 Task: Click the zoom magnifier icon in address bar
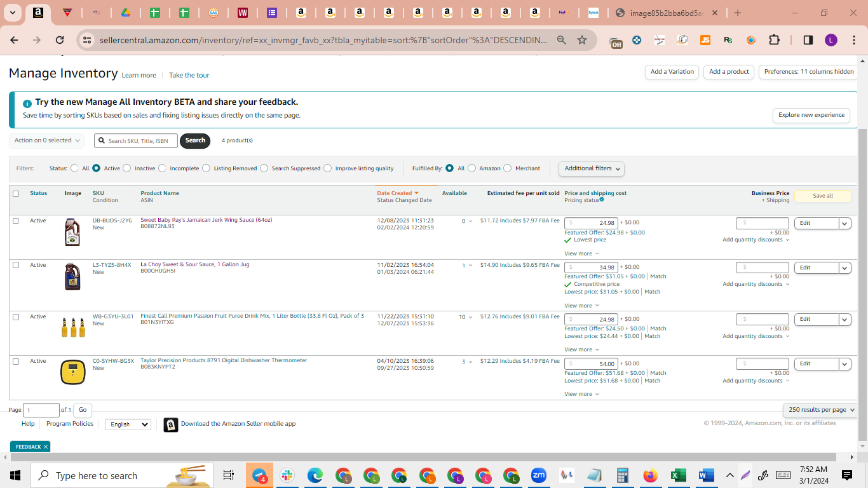coord(562,40)
